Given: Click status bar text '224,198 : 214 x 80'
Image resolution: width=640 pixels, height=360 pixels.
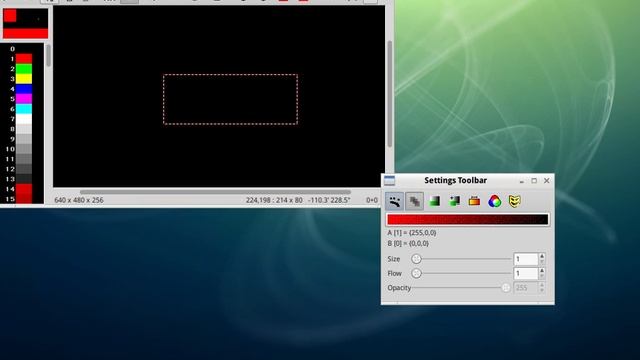Looking at the screenshot, I should tap(274, 200).
